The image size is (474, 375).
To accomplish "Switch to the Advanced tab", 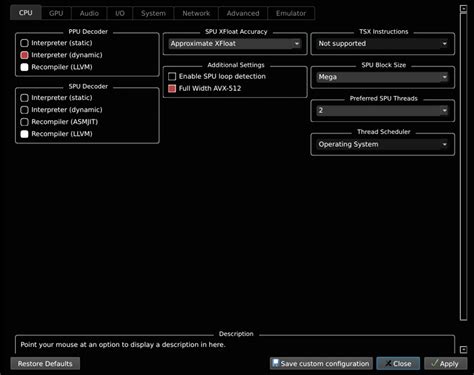I will [x=243, y=13].
